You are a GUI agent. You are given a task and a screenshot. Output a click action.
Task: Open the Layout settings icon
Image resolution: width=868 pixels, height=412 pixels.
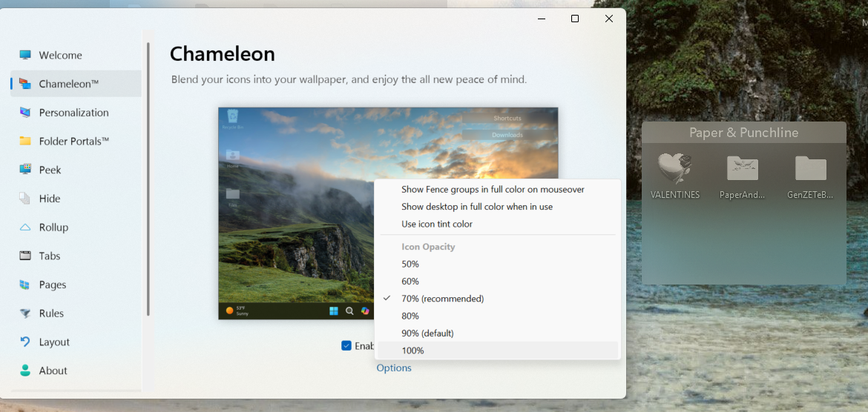point(25,342)
